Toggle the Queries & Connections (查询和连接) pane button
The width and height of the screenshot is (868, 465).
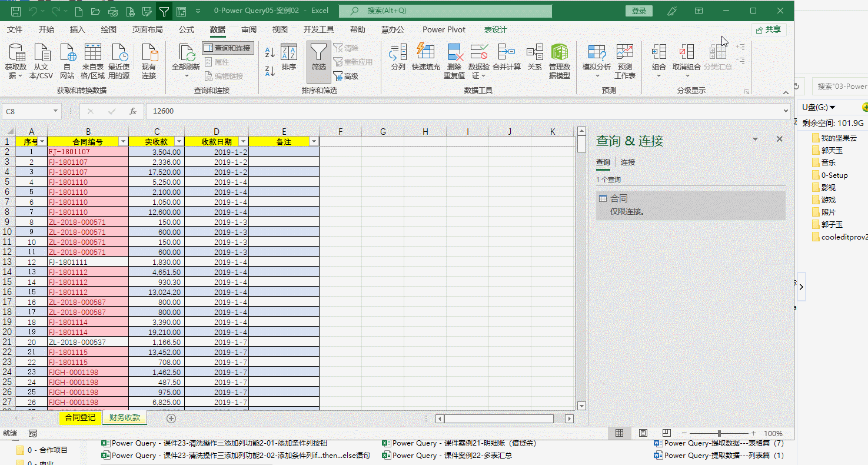(x=228, y=48)
